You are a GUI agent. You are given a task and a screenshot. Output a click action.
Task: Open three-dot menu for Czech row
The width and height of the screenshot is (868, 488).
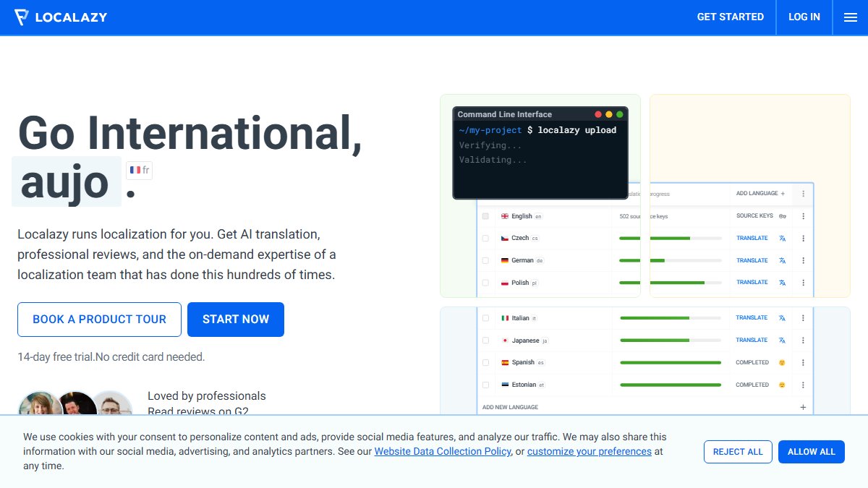(803, 239)
